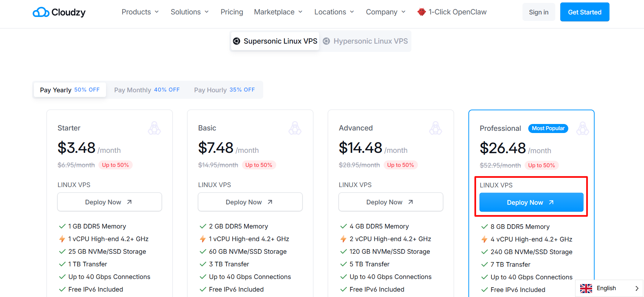Click the checkmark by 4 GB DDR5 Memory
The height and width of the screenshot is (297, 644).
pyautogui.click(x=343, y=226)
